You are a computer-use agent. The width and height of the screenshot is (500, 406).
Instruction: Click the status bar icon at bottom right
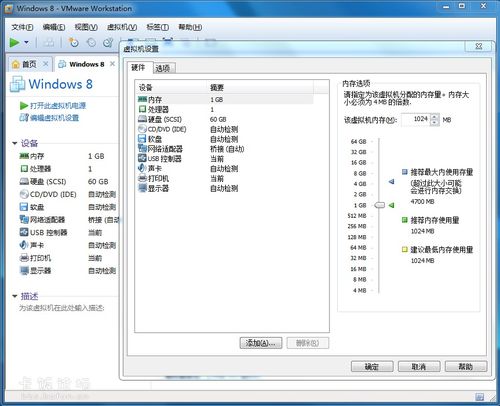point(479,397)
